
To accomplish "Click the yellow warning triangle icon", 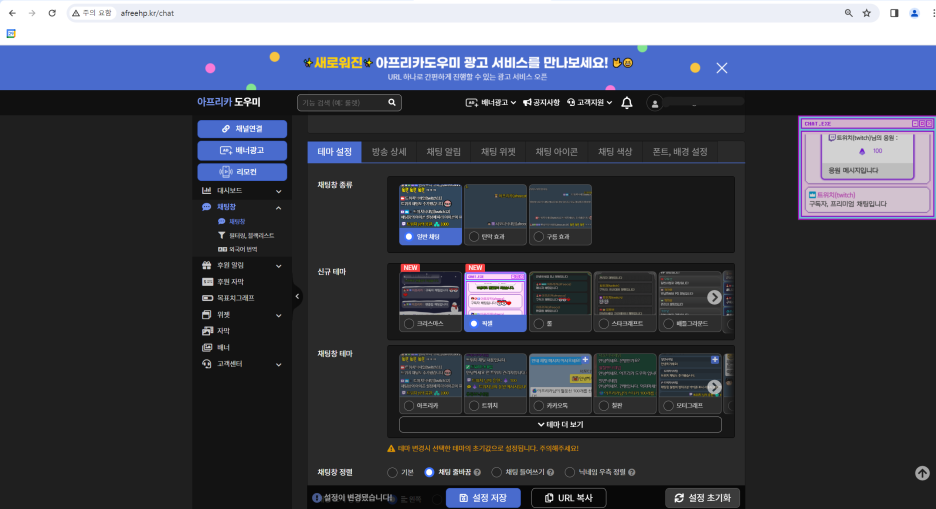I will point(391,449).
